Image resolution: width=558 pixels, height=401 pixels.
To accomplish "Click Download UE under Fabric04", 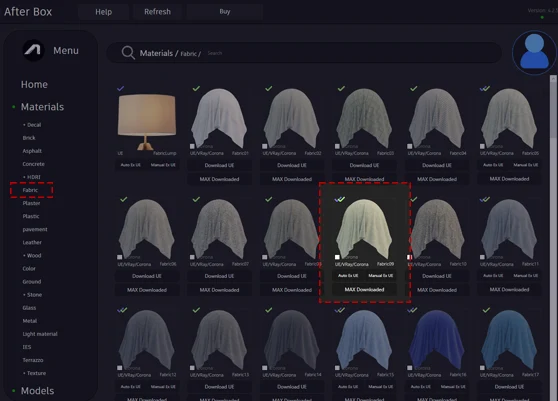I will coord(437,165).
